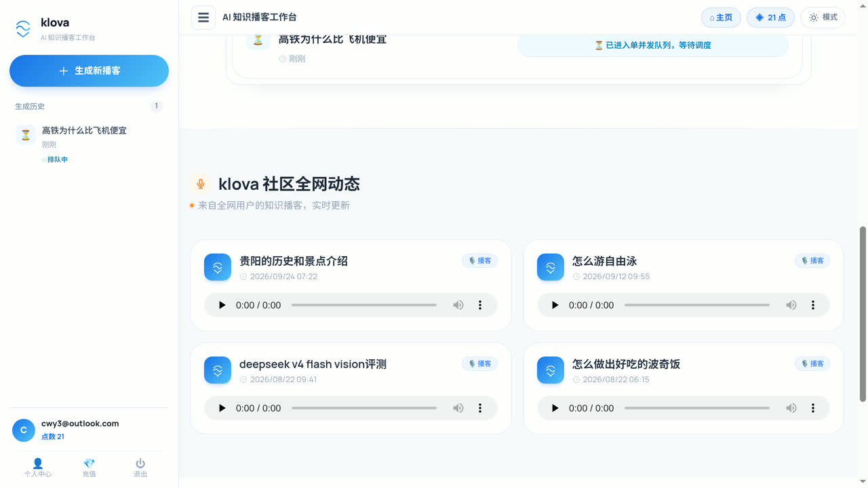Open the hamburger menu in the header
The height and width of the screenshot is (488, 868).
tap(203, 18)
